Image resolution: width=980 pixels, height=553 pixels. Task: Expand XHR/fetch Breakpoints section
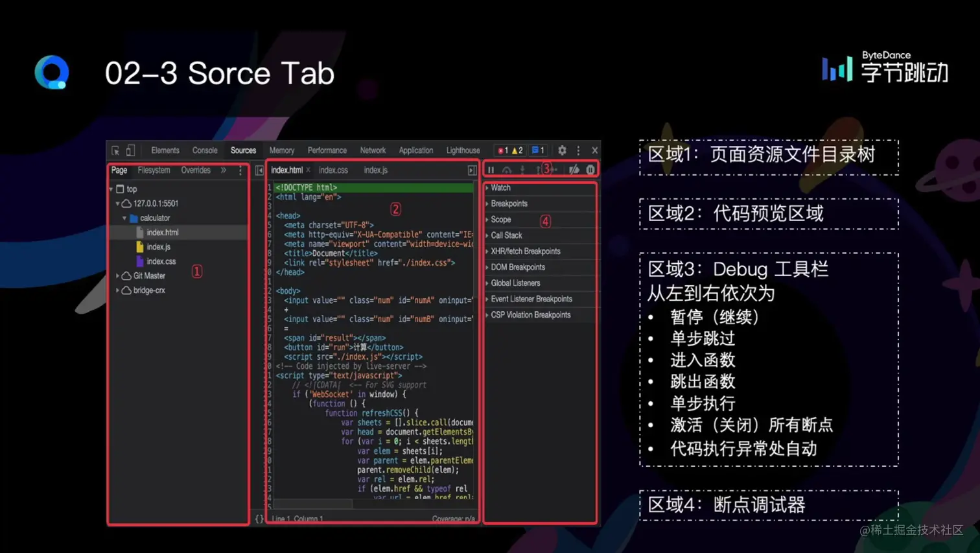(x=540, y=252)
